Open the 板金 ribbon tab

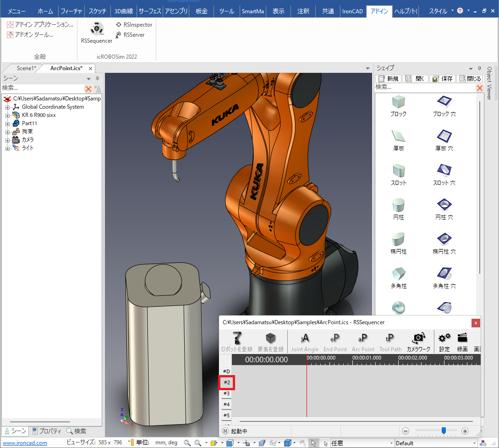202,11
